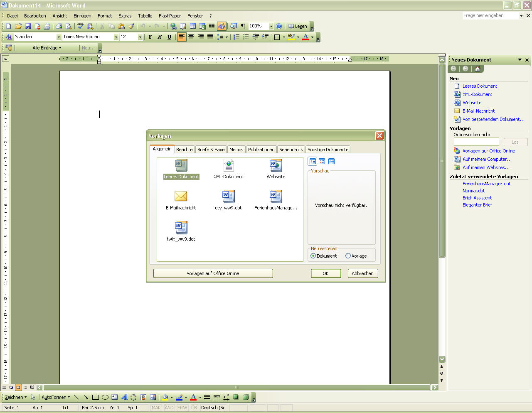The height and width of the screenshot is (413, 532).
Task: Open the FerienhausManager.dot recent template link
Action: [x=486, y=184]
